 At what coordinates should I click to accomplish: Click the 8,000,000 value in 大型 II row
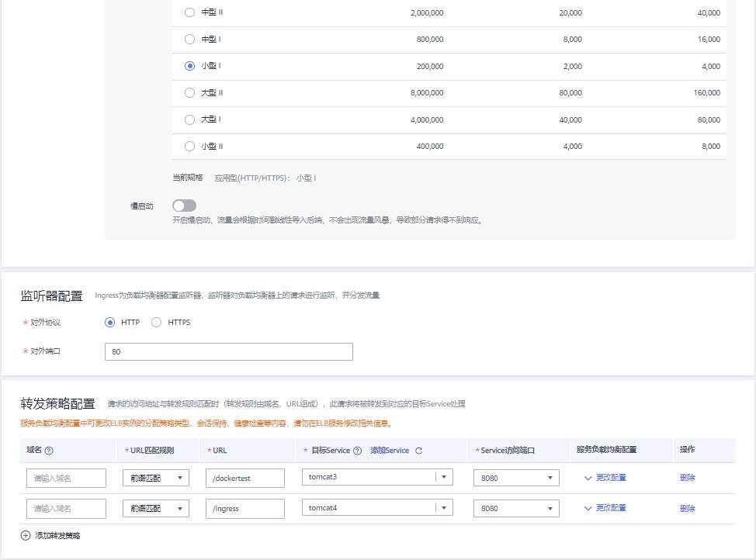point(427,92)
